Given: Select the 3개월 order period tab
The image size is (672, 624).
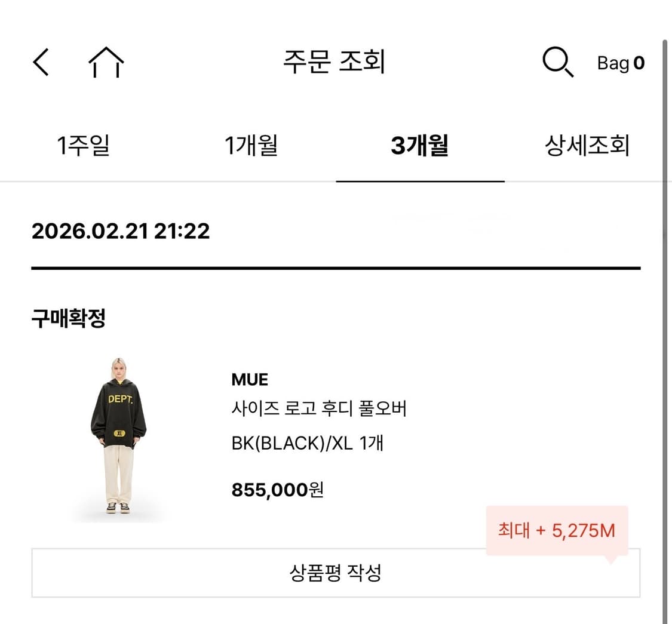Looking at the screenshot, I should (420, 145).
